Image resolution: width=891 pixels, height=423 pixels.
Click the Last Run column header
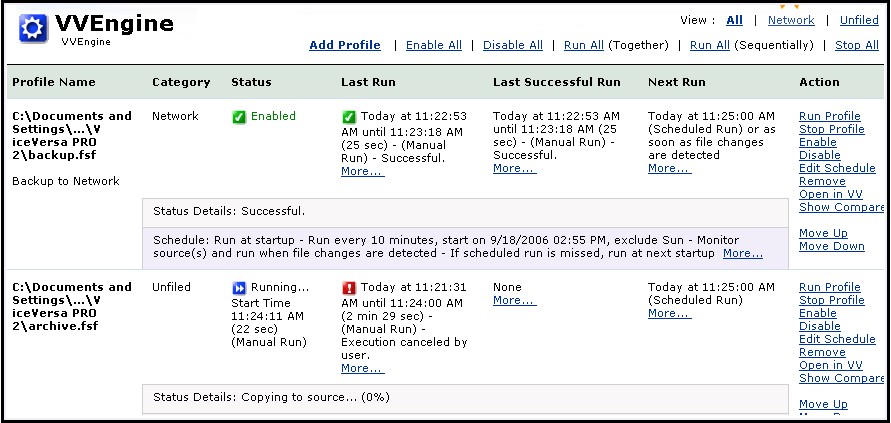[368, 82]
